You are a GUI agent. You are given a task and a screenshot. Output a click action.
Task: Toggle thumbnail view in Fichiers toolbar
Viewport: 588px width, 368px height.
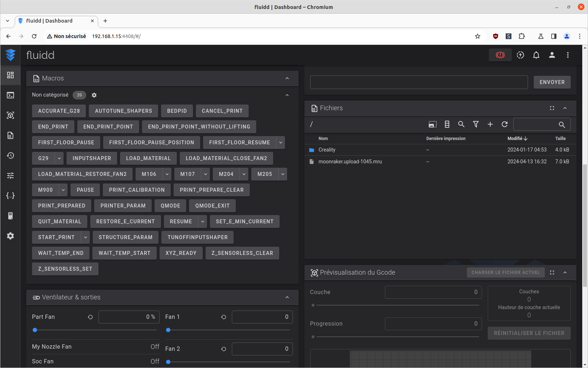[x=433, y=124]
